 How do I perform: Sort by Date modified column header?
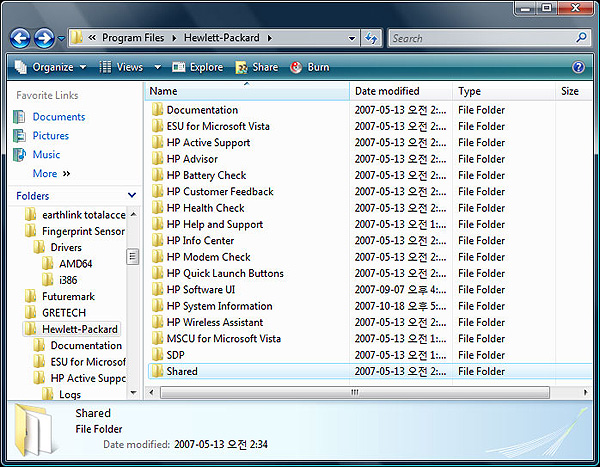click(401, 91)
